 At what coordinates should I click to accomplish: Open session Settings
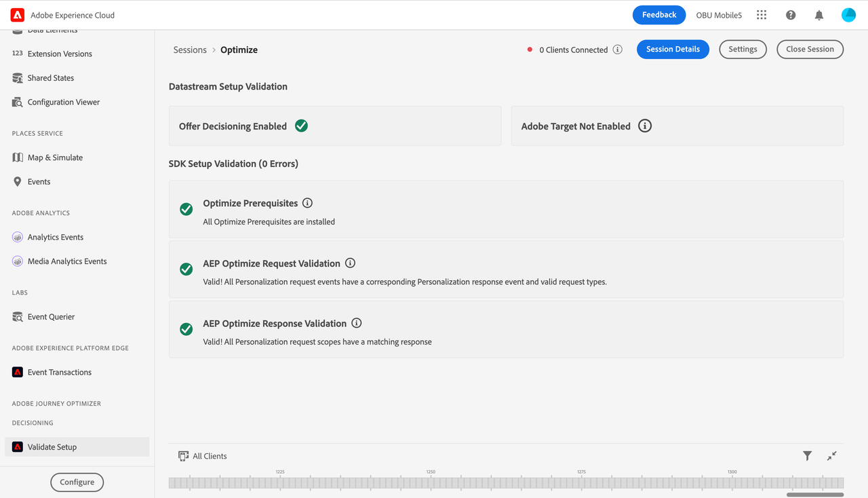(743, 49)
